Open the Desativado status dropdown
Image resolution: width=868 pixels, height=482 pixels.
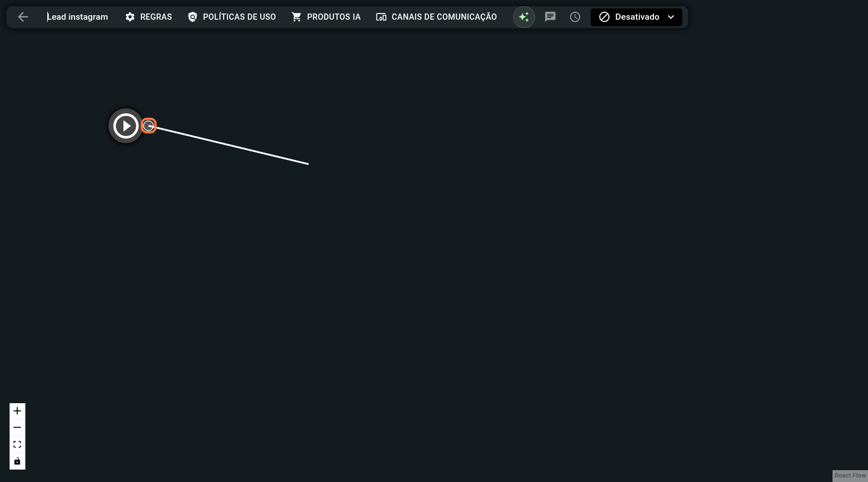point(636,17)
